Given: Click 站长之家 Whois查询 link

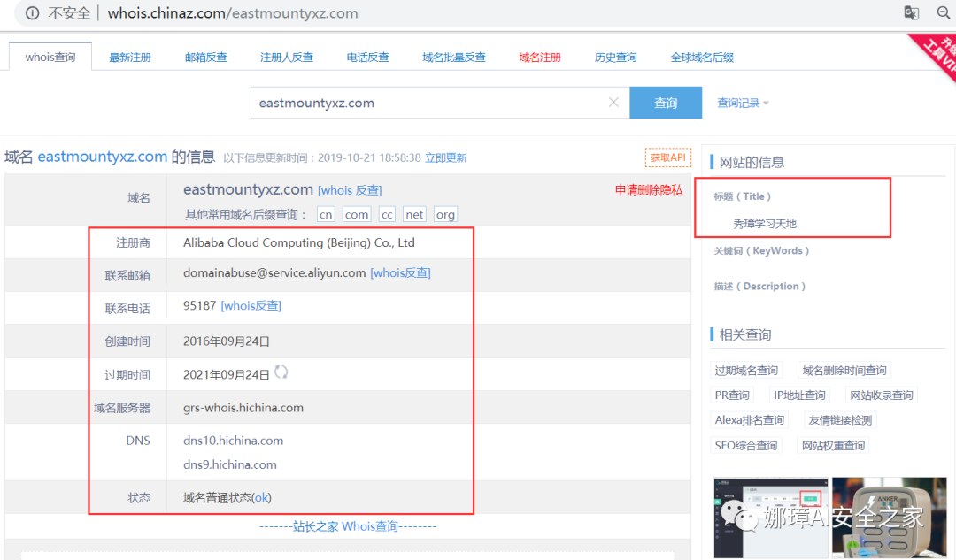Looking at the screenshot, I should point(348,526).
